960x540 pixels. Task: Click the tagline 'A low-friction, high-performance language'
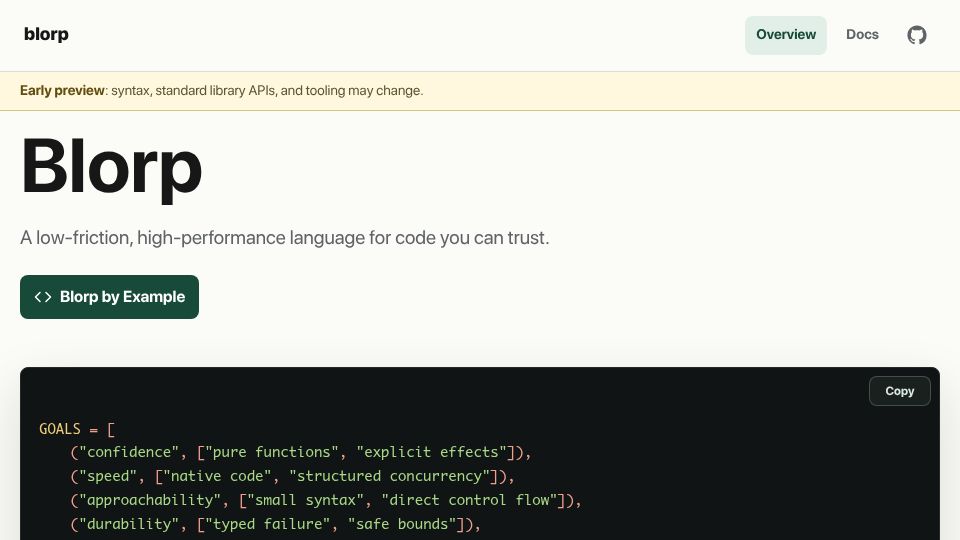coord(285,238)
